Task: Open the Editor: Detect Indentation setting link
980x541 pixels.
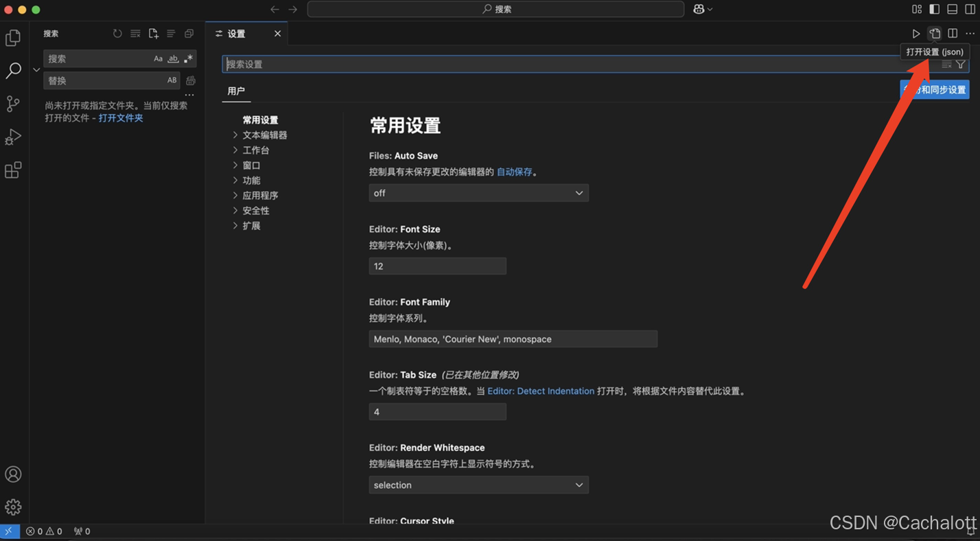Action: (x=541, y=391)
